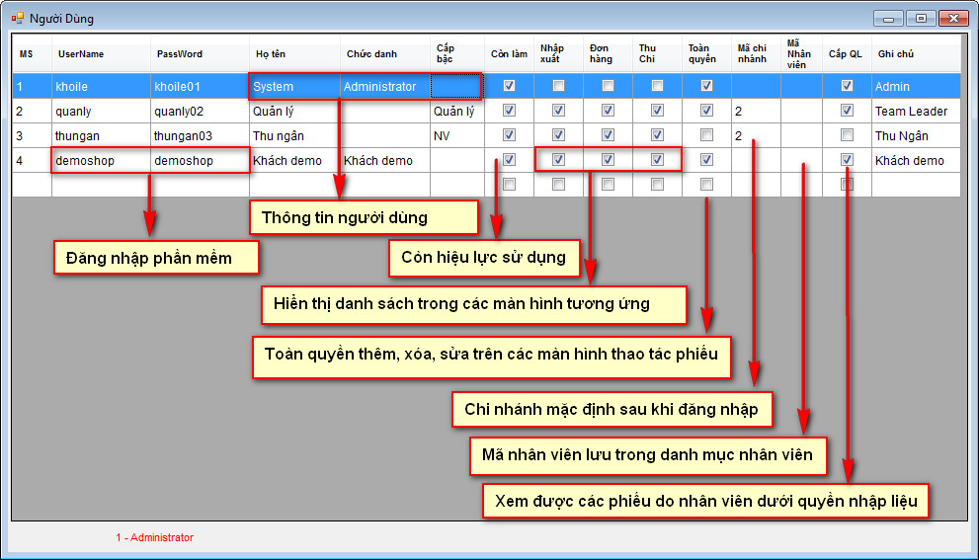Select the 'Admin' note cell
The width and height of the screenshot is (979, 560).
[916, 86]
